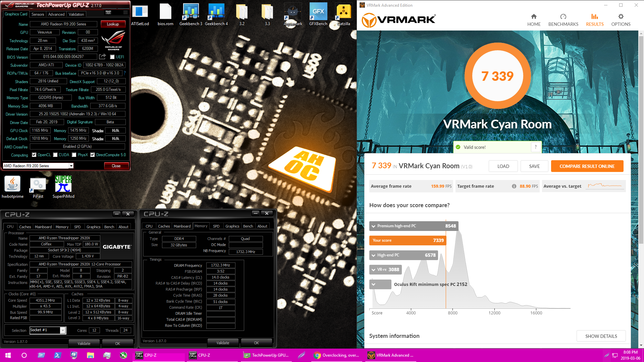
Task: Go to VRMark Home
Action: [534, 20]
